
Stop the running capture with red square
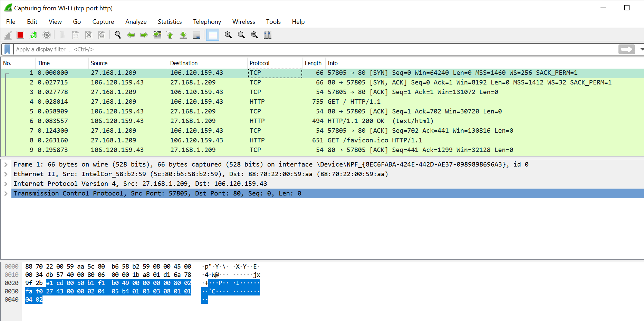click(x=20, y=35)
